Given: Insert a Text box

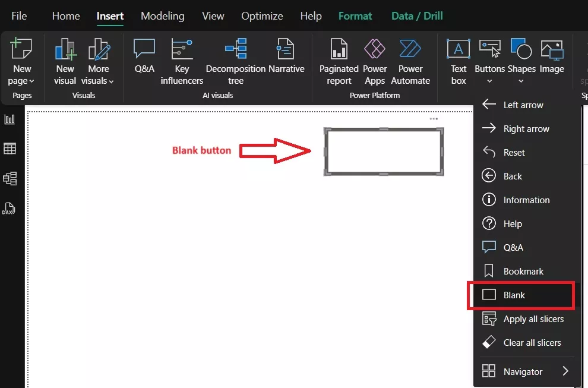Looking at the screenshot, I should click(458, 59).
